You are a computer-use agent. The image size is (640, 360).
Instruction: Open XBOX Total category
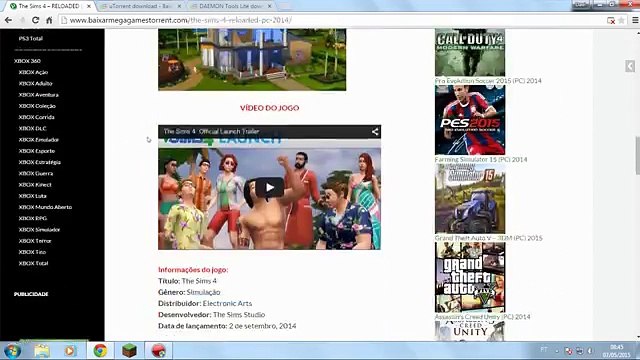(33, 263)
